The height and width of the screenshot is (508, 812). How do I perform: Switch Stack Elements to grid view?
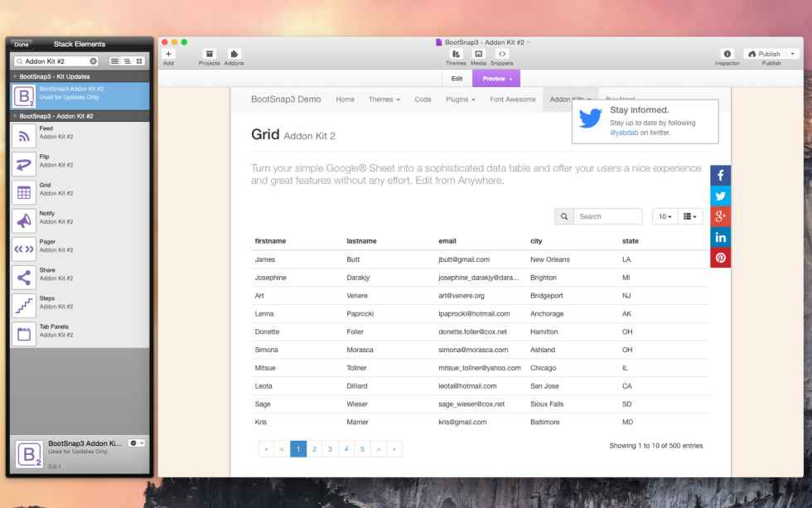[139, 61]
